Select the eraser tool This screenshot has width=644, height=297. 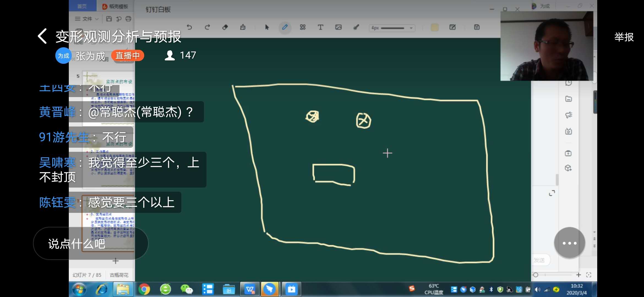pos(225,27)
